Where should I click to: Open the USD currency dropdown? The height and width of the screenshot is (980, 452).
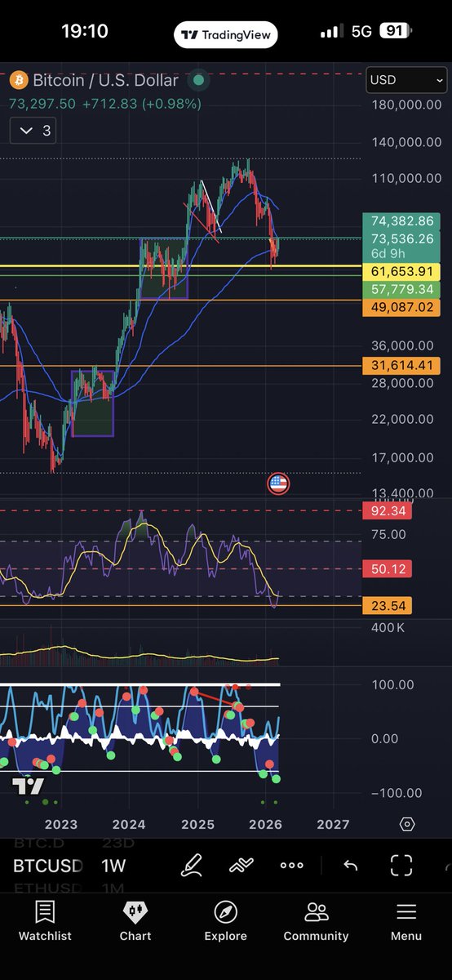pos(407,81)
